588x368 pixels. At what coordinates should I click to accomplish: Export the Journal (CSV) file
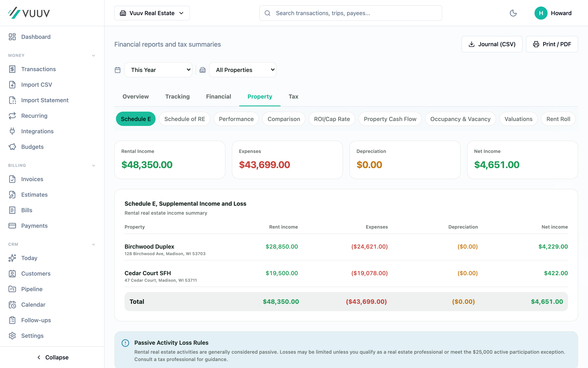click(492, 44)
